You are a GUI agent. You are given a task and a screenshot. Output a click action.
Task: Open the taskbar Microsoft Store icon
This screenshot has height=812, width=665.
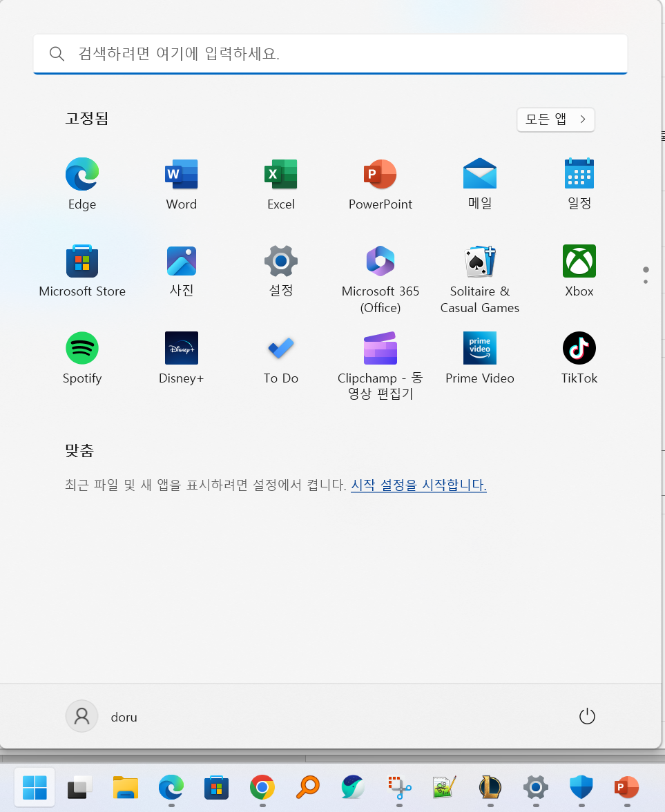point(217,788)
